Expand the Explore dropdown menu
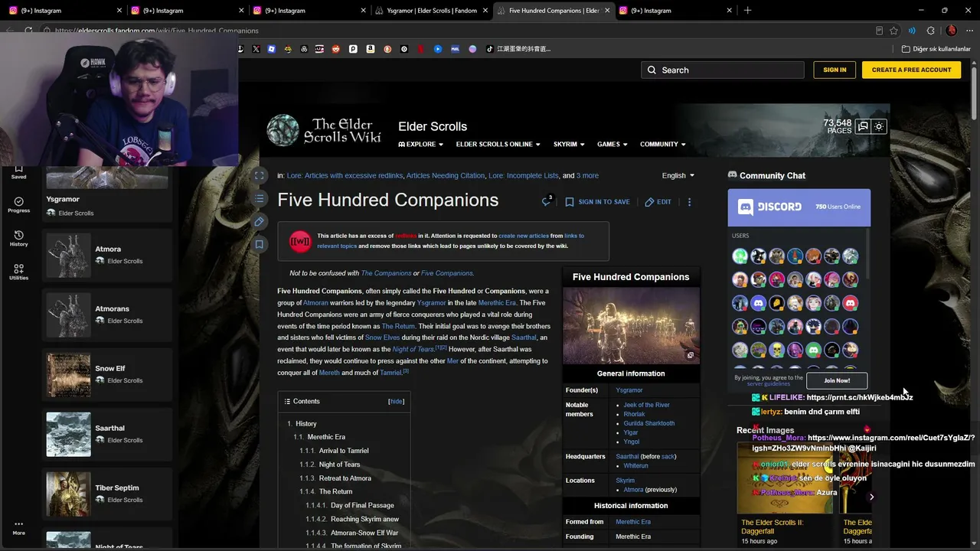Image resolution: width=980 pixels, height=551 pixels. tap(420, 144)
